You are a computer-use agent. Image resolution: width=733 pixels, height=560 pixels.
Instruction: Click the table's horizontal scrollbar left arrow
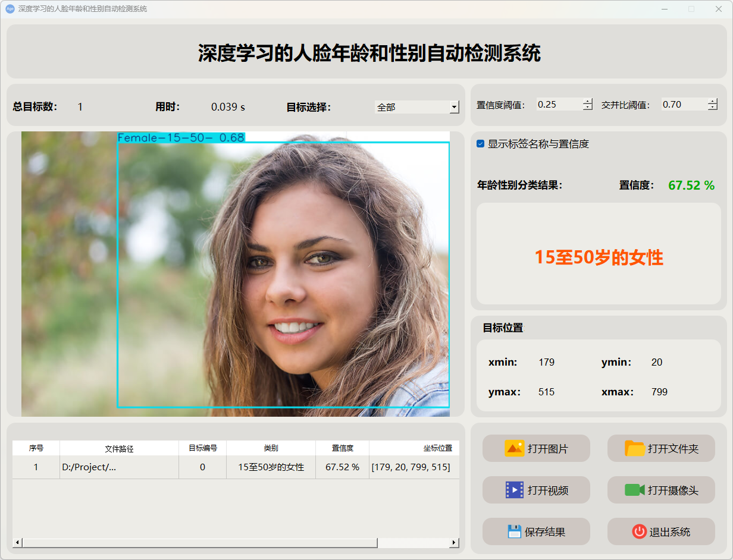(17, 542)
